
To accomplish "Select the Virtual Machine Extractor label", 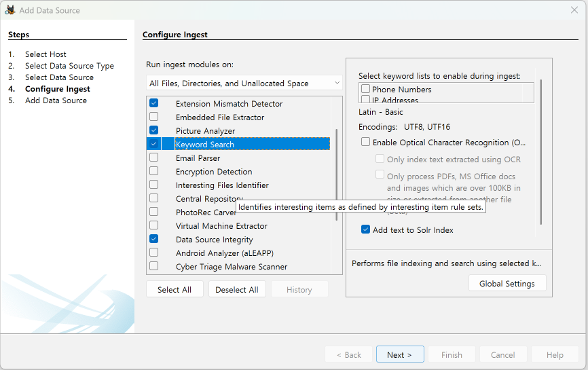I will pos(221,226).
